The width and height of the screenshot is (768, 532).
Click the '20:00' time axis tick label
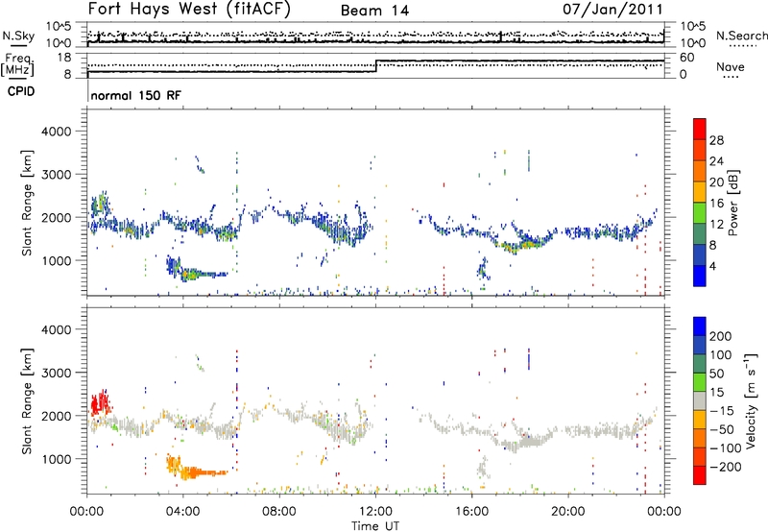point(567,512)
